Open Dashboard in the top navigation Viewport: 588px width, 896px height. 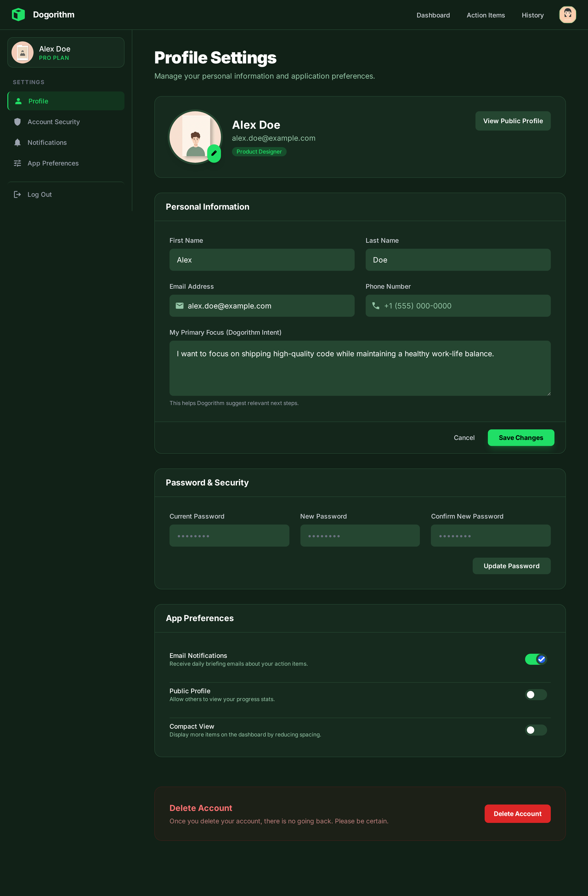coord(433,15)
